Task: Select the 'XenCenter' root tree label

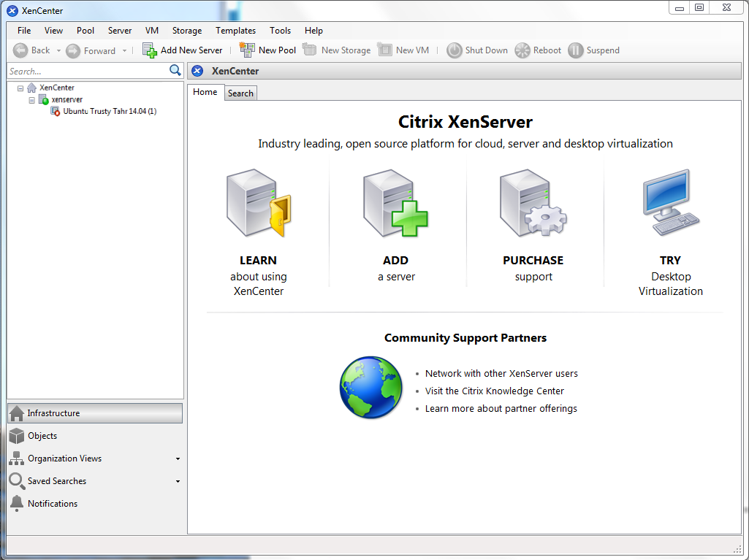Action: click(57, 88)
